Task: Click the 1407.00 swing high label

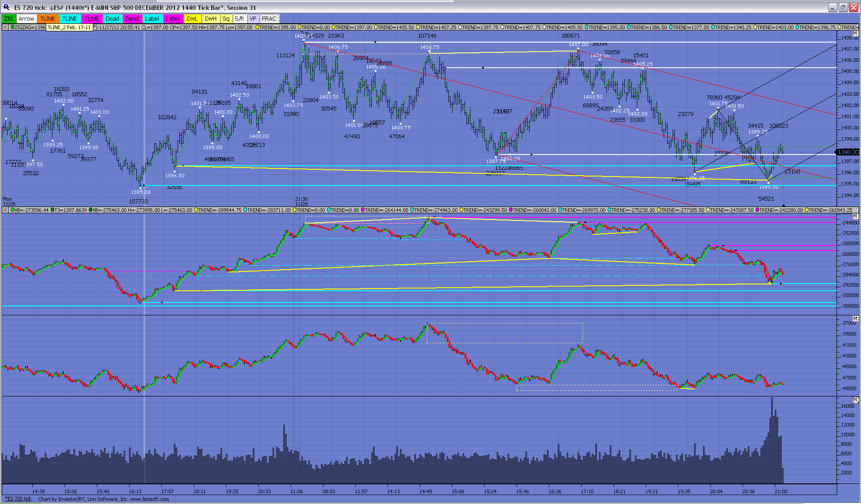Action: click(x=578, y=44)
